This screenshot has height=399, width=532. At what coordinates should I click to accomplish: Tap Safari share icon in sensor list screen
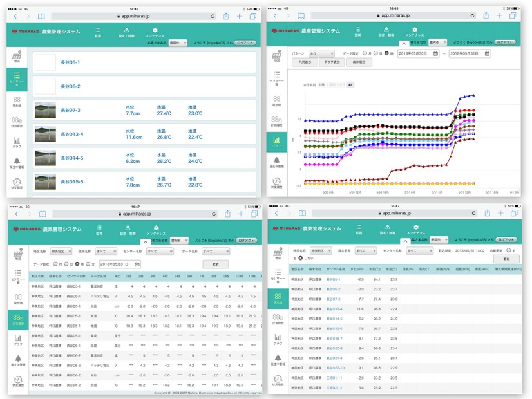[x=226, y=16]
